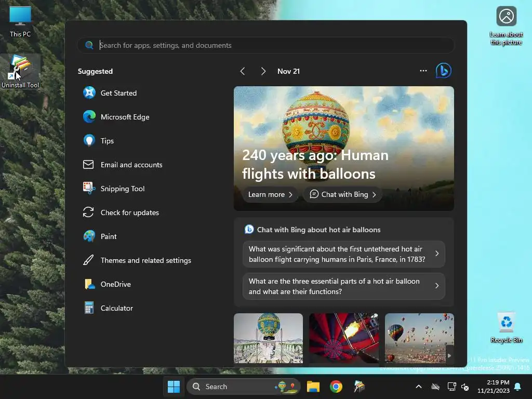
Task: Click the search magnifier icon in panel
Action: pos(89,45)
